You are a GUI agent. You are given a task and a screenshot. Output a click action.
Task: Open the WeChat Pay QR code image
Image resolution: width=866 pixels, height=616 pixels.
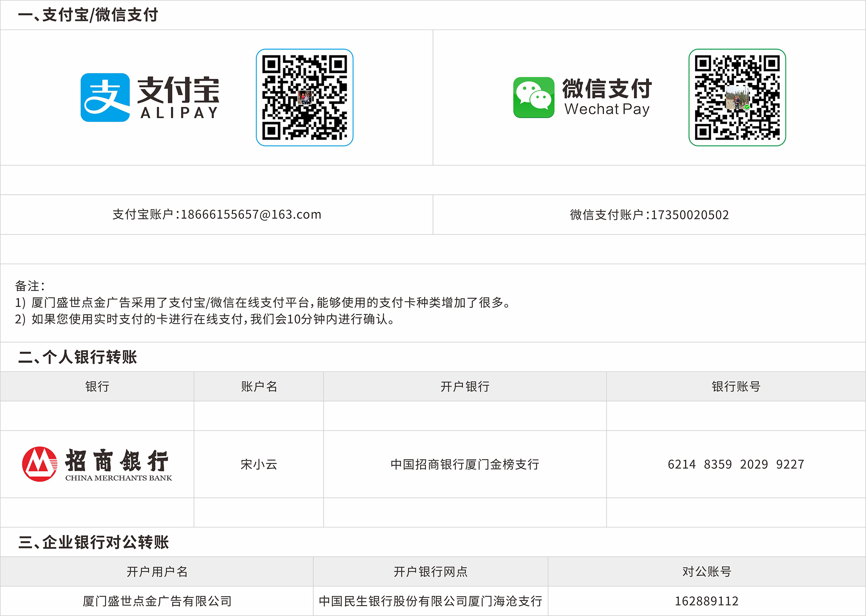pyautogui.click(x=737, y=98)
